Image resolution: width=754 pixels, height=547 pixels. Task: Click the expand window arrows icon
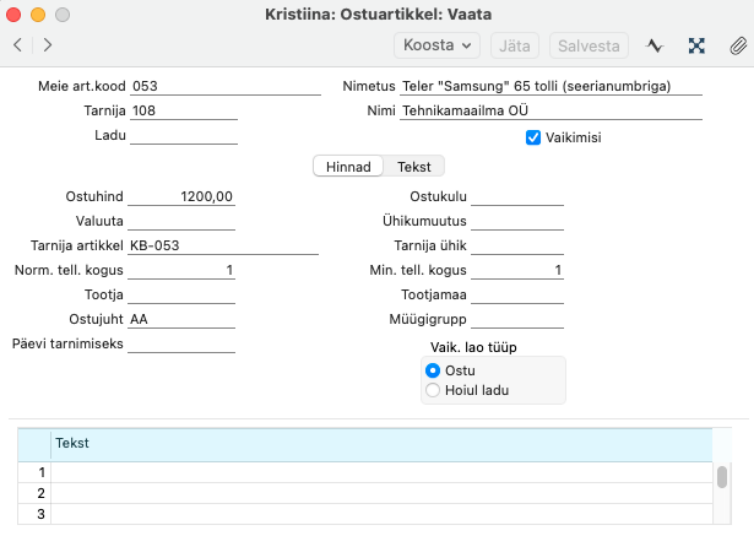696,46
